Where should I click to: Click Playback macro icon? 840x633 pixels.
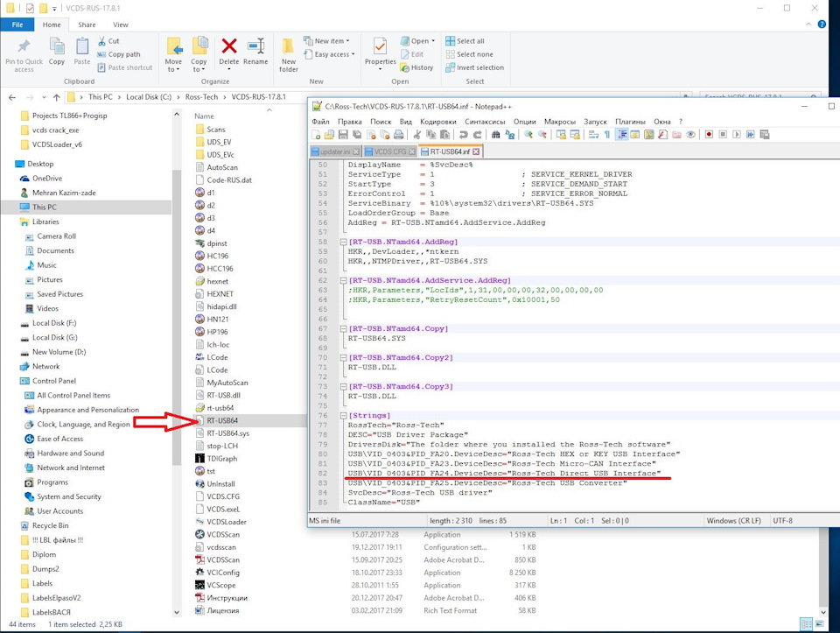click(737, 135)
